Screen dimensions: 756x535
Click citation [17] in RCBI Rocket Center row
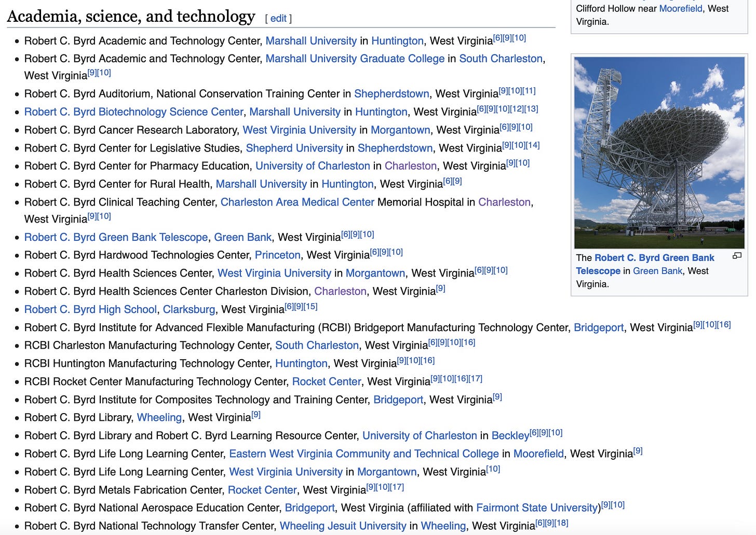point(476,379)
